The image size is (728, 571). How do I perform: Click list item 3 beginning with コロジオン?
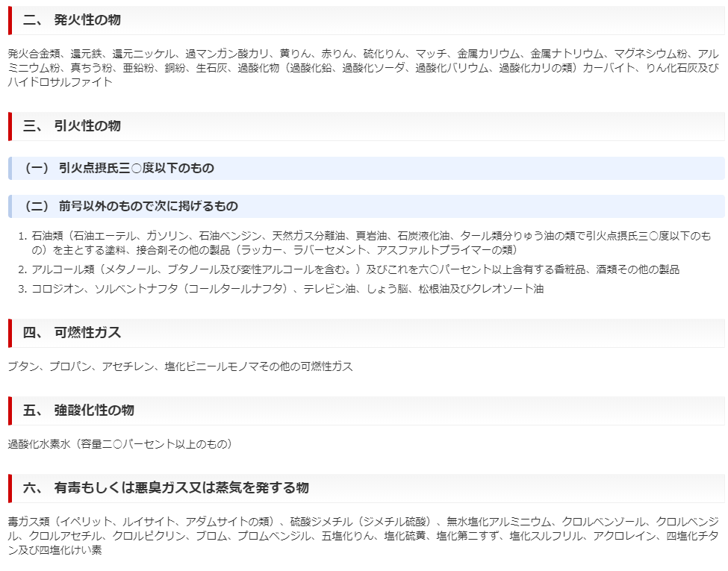(x=287, y=288)
